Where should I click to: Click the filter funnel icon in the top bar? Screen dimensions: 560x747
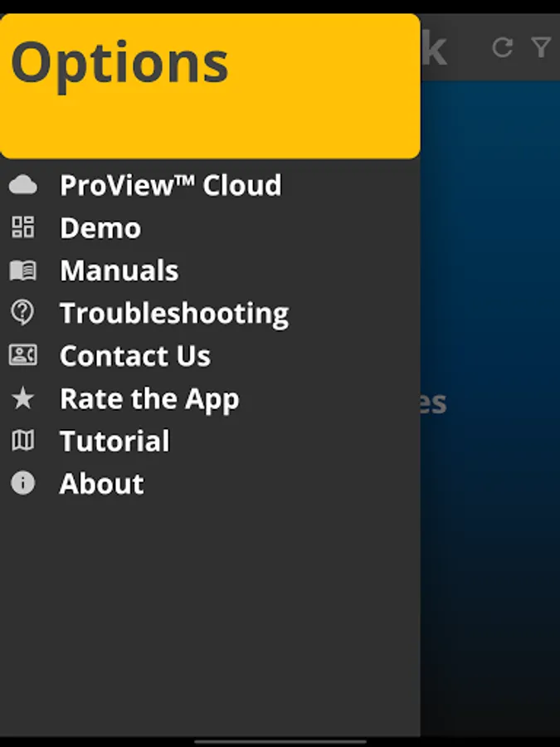(x=541, y=47)
